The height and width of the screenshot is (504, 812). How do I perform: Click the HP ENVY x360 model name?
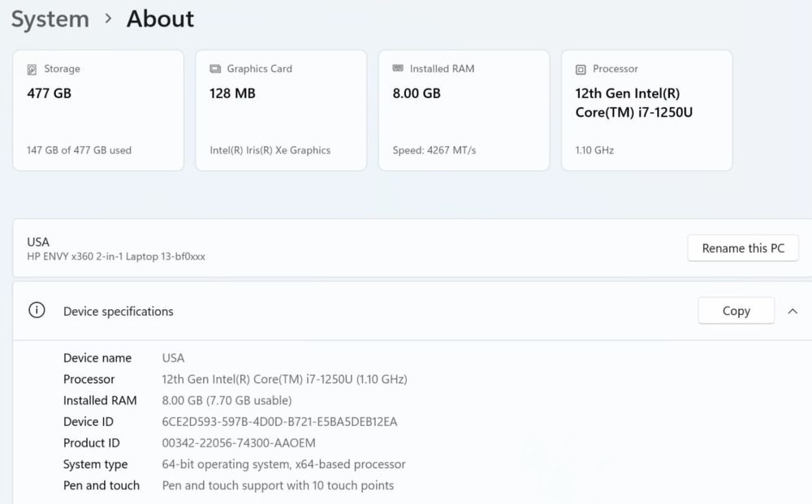pyautogui.click(x=116, y=256)
